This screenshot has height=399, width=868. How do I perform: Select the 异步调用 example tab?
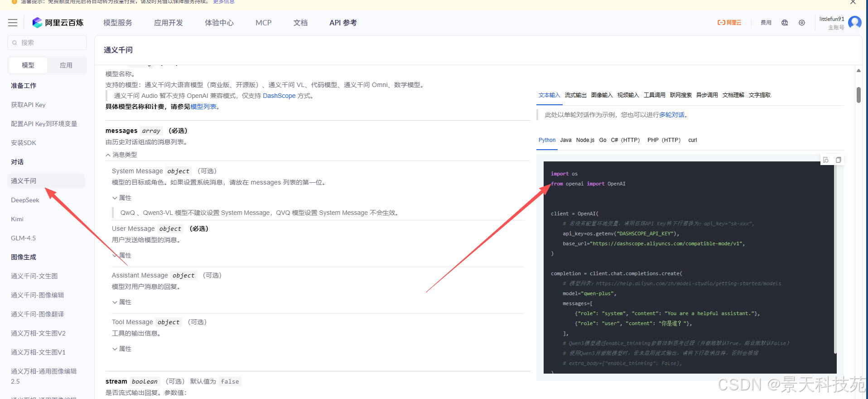click(707, 95)
